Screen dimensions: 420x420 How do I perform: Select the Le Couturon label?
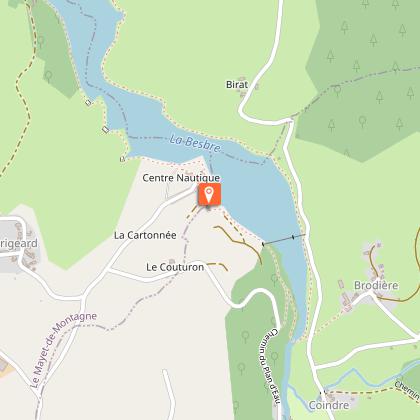(x=175, y=267)
